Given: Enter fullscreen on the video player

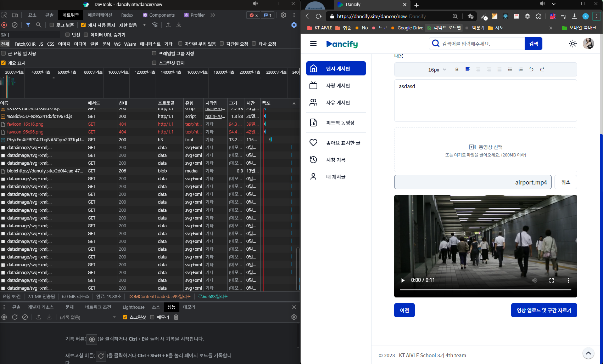Looking at the screenshot, I should click(552, 280).
